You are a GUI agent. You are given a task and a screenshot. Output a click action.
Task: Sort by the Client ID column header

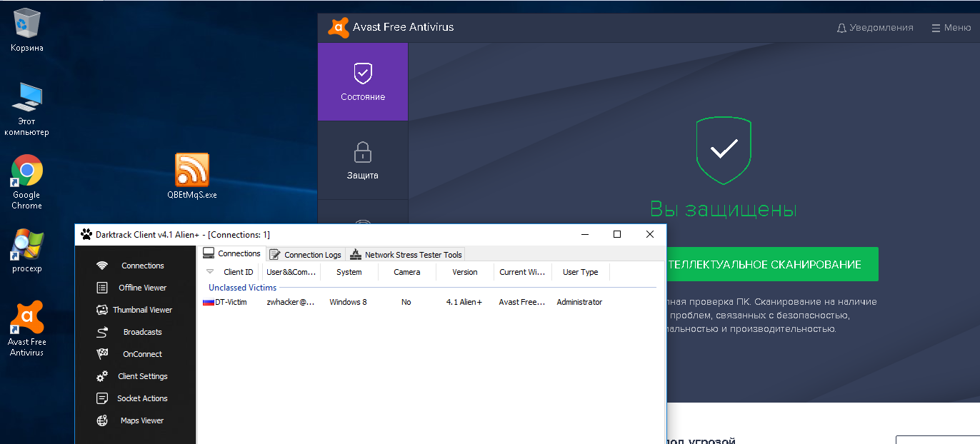coord(239,272)
